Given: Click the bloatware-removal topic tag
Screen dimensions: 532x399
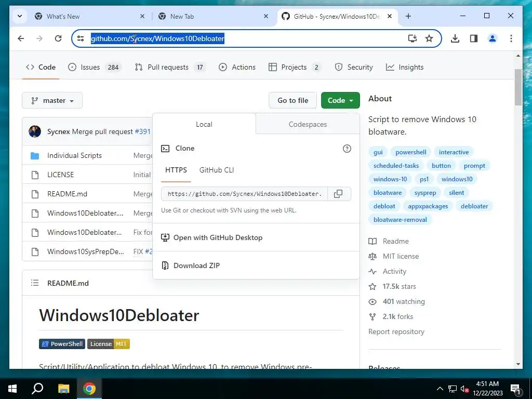Looking at the screenshot, I should 400,220.
